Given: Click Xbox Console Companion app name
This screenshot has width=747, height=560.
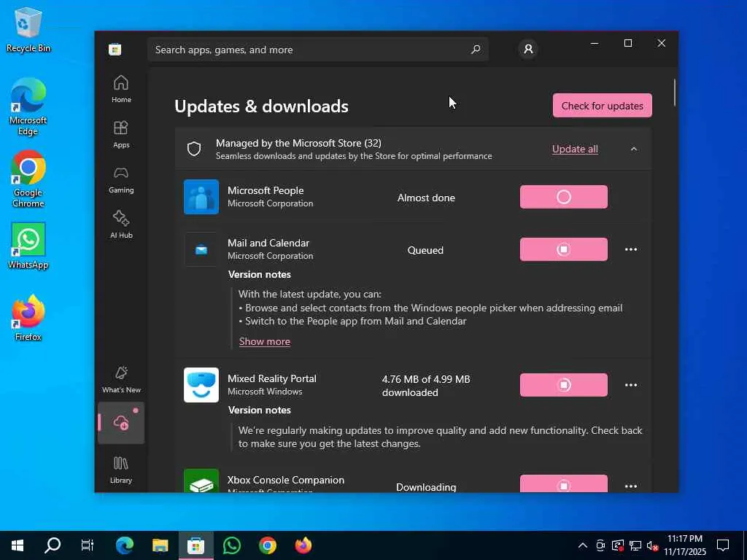Looking at the screenshot, I should click(x=286, y=480).
